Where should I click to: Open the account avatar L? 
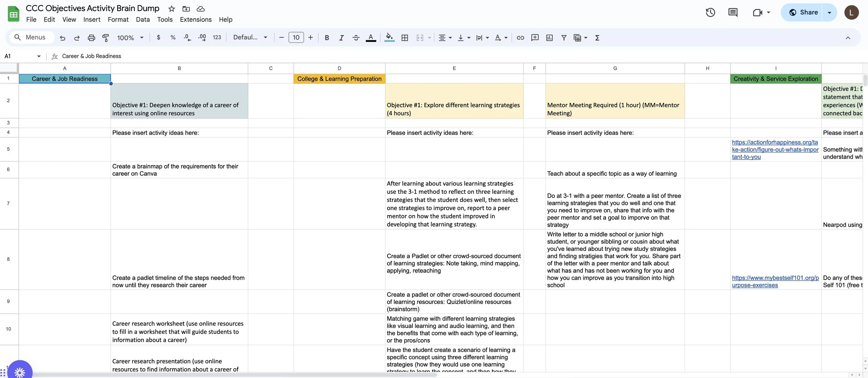[851, 13]
